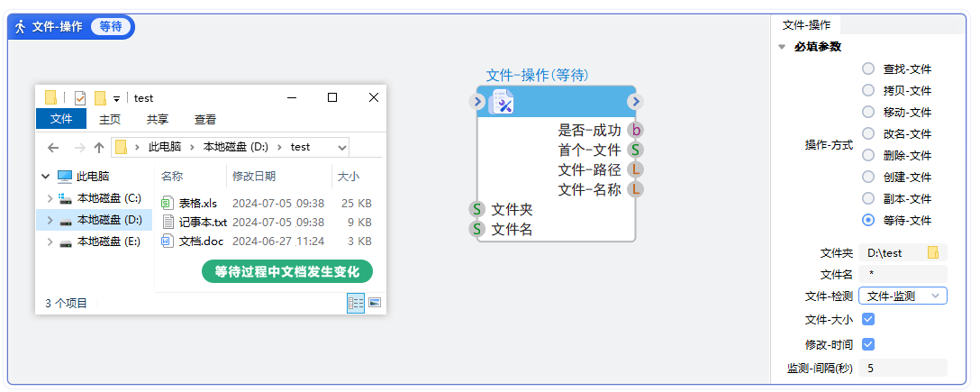Open quick access toolbar dropdown arrow in Explorer
This screenshot has height=392, width=980.
point(116,99)
